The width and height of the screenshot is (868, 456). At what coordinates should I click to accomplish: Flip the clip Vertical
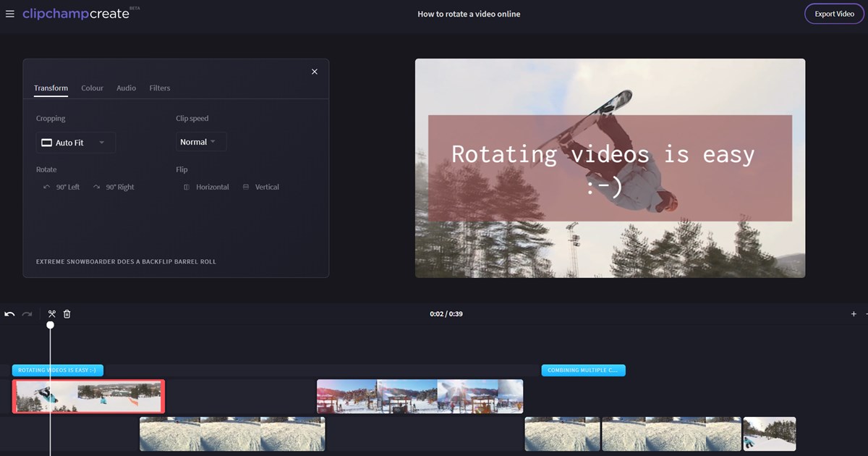point(261,187)
